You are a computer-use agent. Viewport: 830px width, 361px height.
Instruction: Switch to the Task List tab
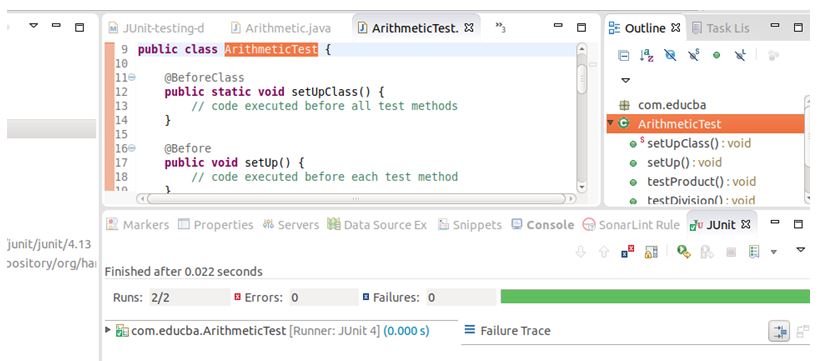tap(721, 28)
